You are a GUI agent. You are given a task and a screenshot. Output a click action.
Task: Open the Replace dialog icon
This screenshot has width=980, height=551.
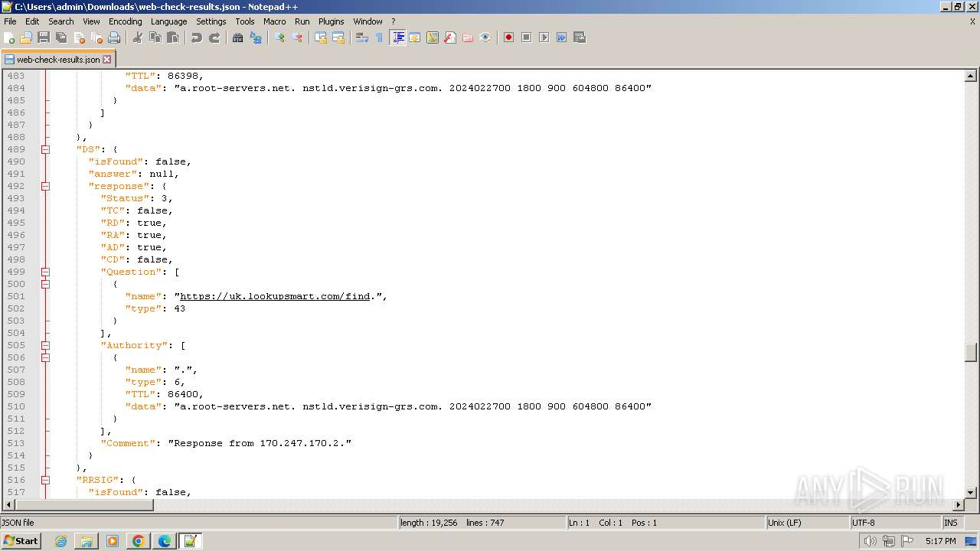tap(256, 37)
